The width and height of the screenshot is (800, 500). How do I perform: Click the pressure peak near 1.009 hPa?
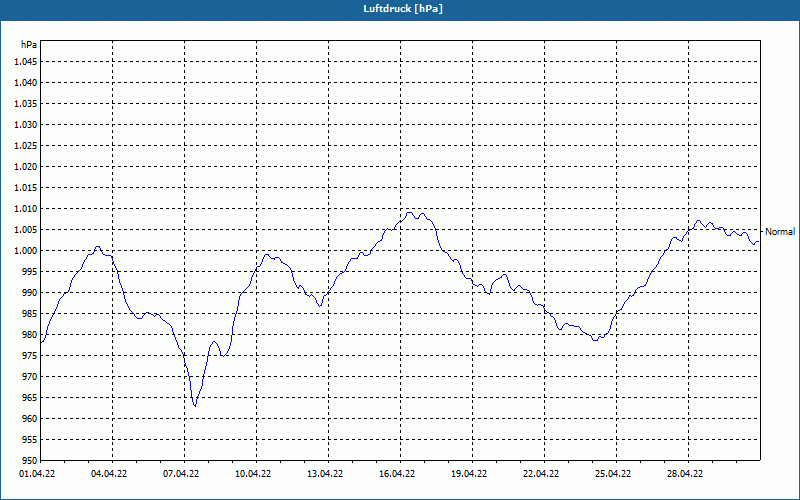click(x=409, y=213)
